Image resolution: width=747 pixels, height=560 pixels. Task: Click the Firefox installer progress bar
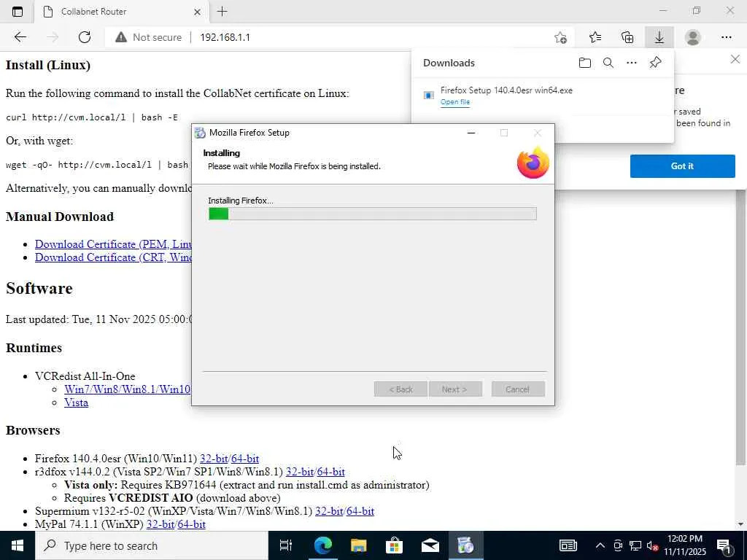373,214
